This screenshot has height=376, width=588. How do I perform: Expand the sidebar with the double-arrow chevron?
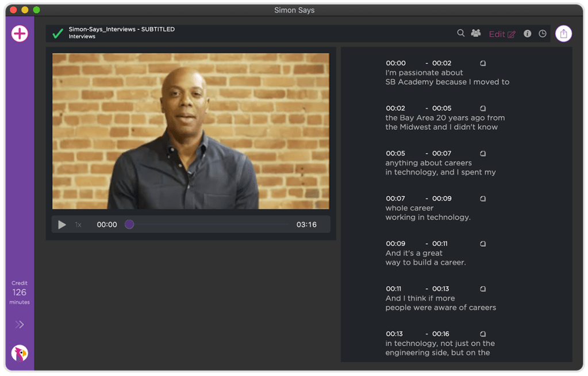click(19, 324)
